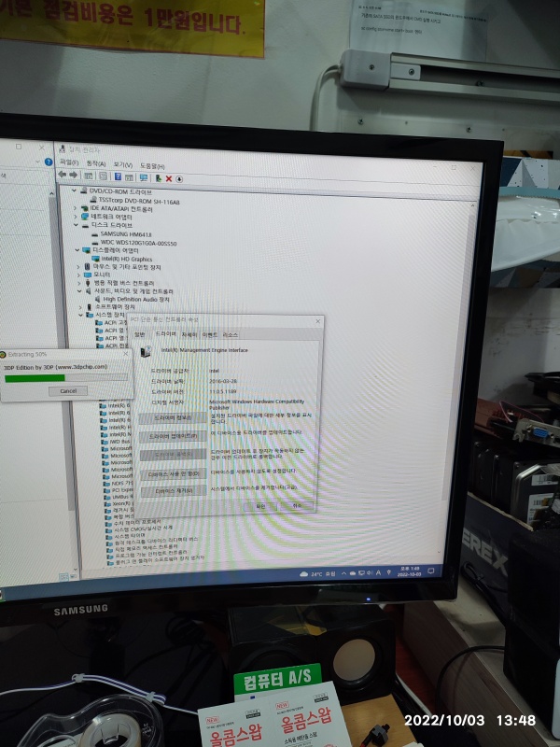Click the blue question-mark Help toolbar icon
Image resolution: width=560 pixels, height=747 pixels.
(118, 176)
